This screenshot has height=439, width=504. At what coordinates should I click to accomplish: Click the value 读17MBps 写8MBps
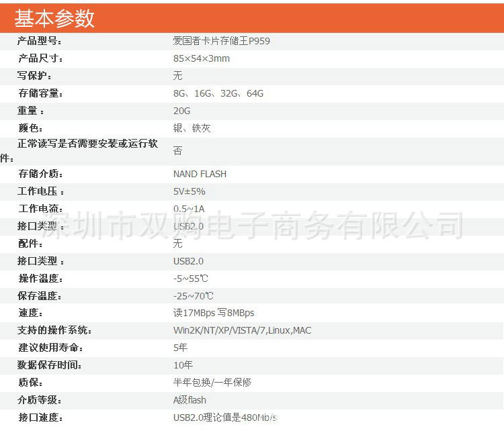click(x=214, y=313)
